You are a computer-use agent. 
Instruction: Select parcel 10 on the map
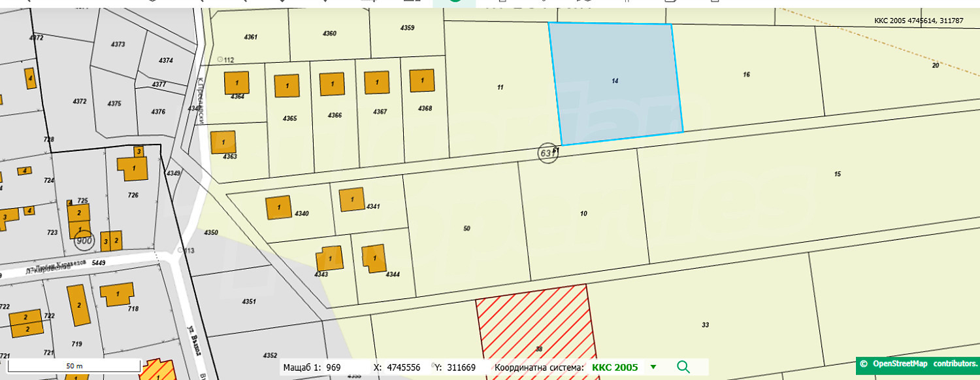click(x=583, y=214)
